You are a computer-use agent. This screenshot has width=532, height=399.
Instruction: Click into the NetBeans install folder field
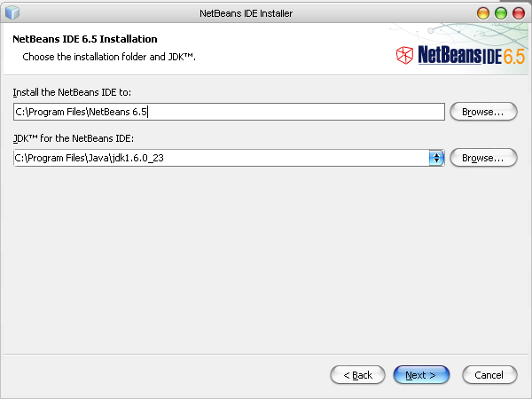tap(229, 112)
